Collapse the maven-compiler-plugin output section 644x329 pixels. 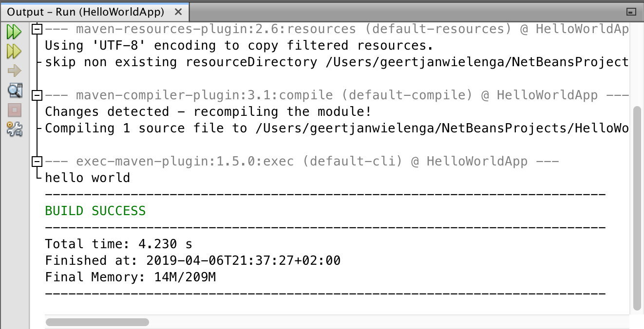click(37, 96)
